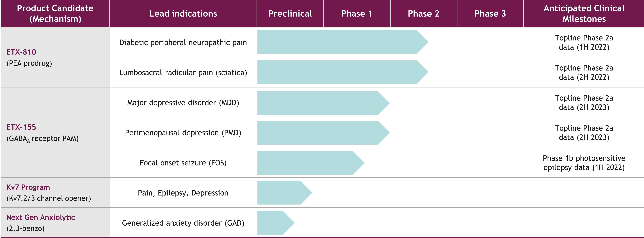Click the Major depressive disorder progress arrow
The image size is (644, 238).
tap(323, 103)
